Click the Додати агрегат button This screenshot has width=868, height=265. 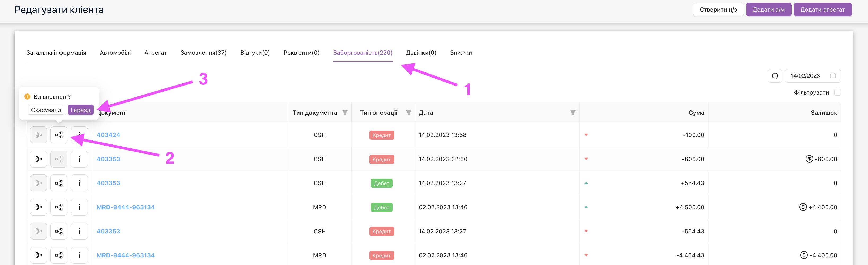click(822, 10)
